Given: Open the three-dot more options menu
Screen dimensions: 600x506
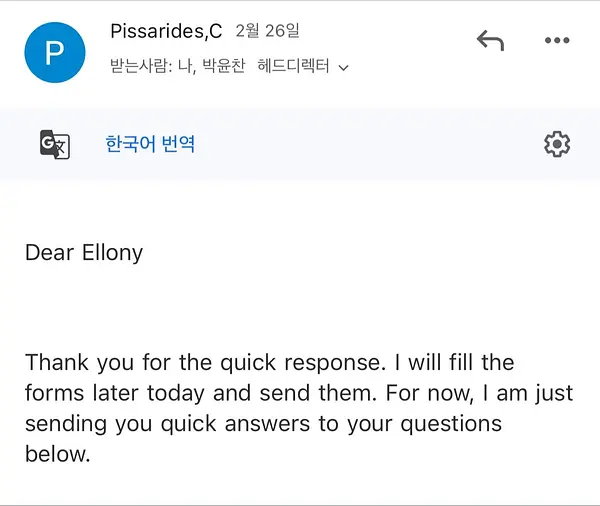Looking at the screenshot, I should (x=557, y=40).
